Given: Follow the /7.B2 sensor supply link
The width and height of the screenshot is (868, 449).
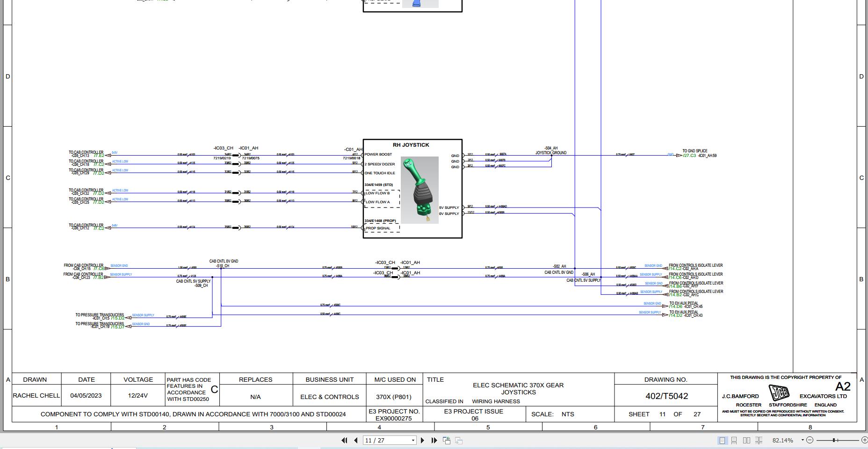Looking at the screenshot, I should [99, 277].
